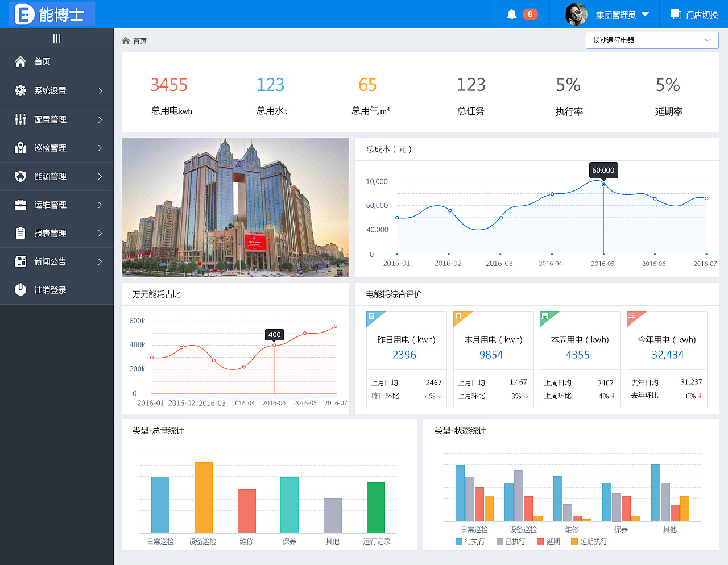This screenshot has width=728, height=565.
Task: Toggle the 待执行 legend series
Action: click(x=470, y=542)
